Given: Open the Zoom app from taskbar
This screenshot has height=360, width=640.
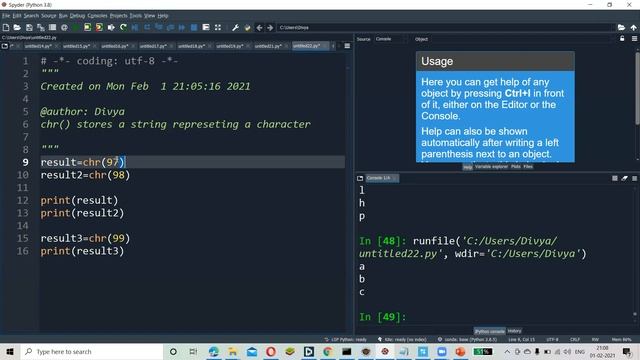Looking at the screenshot, I should [x=442, y=351].
